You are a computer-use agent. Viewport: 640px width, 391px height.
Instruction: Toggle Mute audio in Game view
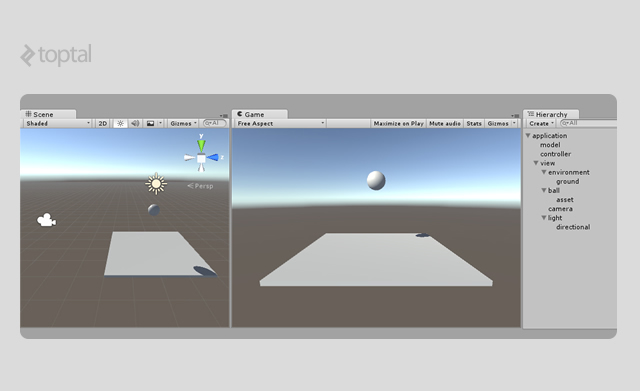(x=445, y=123)
